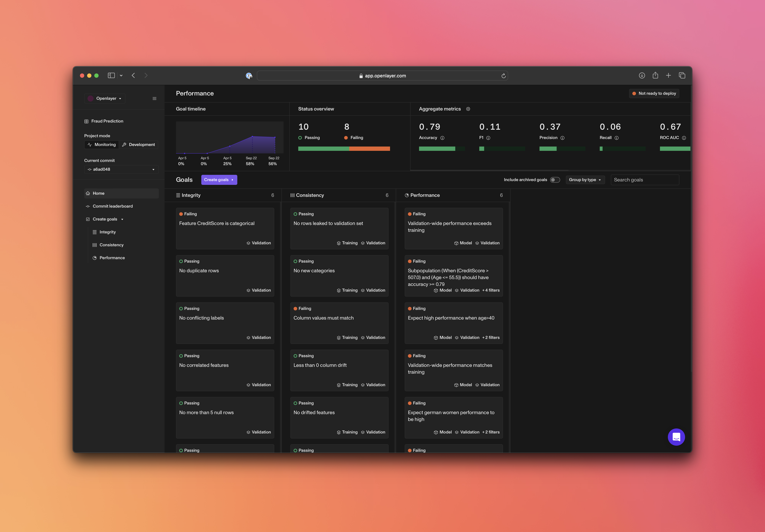Select Consistency under Create goals in sidebar
This screenshot has width=765, height=532.
[x=111, y=245]
